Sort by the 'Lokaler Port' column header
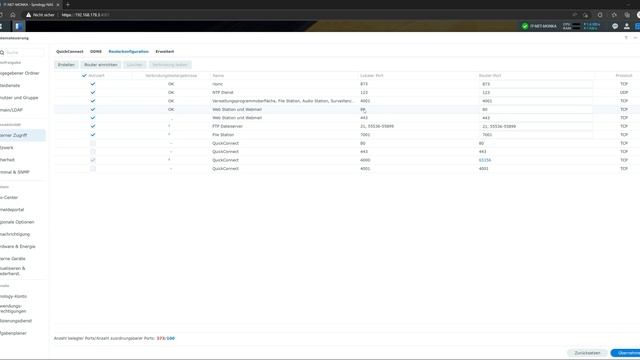The image size is (640, 360). pyautogui.click(x=372, y=76)
